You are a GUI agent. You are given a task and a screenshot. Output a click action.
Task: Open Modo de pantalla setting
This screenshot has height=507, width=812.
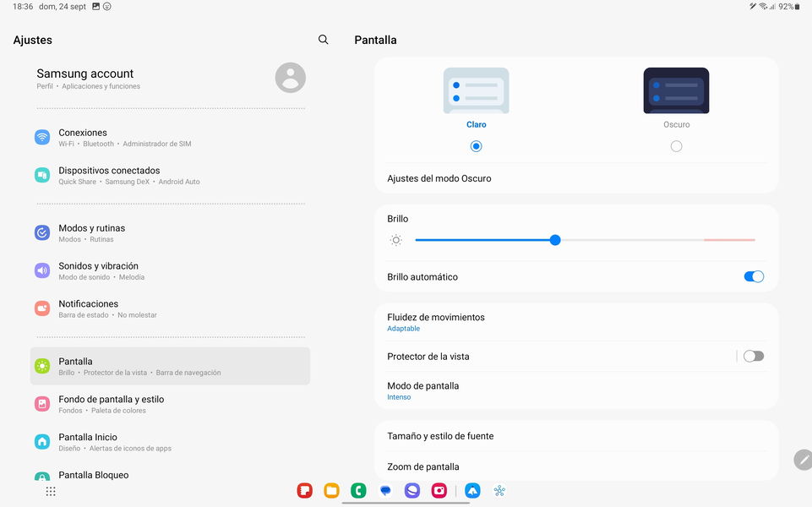576,390
